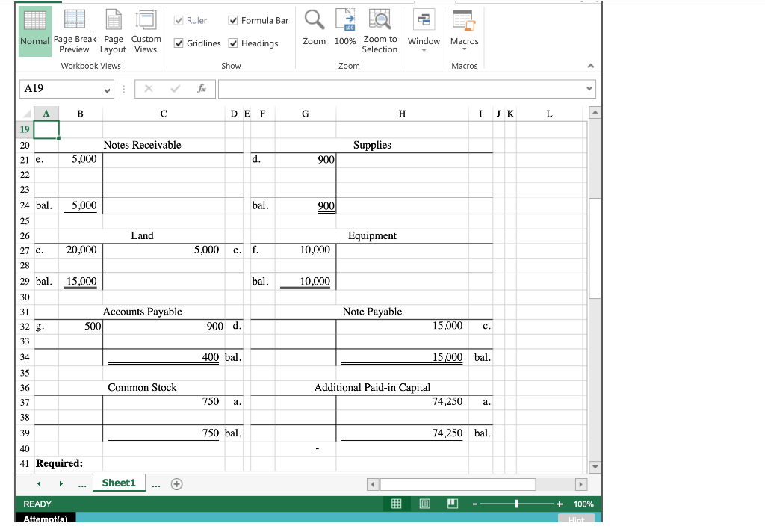Image resolution: width=765 pixels, height=532 pixels.
Task: Select Page Layout view
Action: click(113, 31)
